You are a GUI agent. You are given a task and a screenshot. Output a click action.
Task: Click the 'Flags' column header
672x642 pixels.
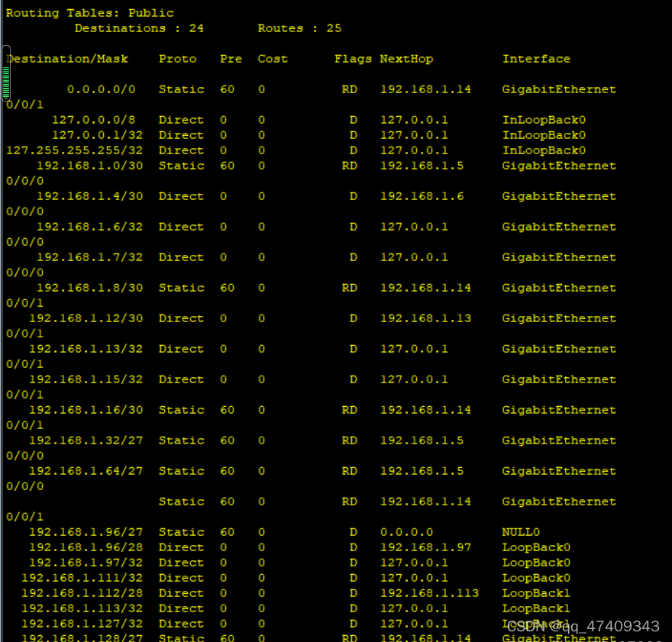[x=353, y=59]
